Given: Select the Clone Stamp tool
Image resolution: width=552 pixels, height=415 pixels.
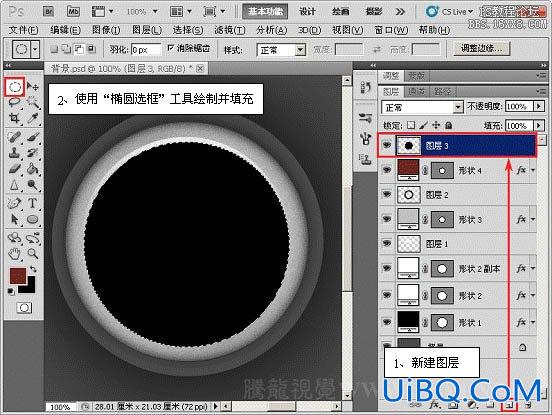Looking at the screenshot, I should pyautogui.click(x=14, y=153).
